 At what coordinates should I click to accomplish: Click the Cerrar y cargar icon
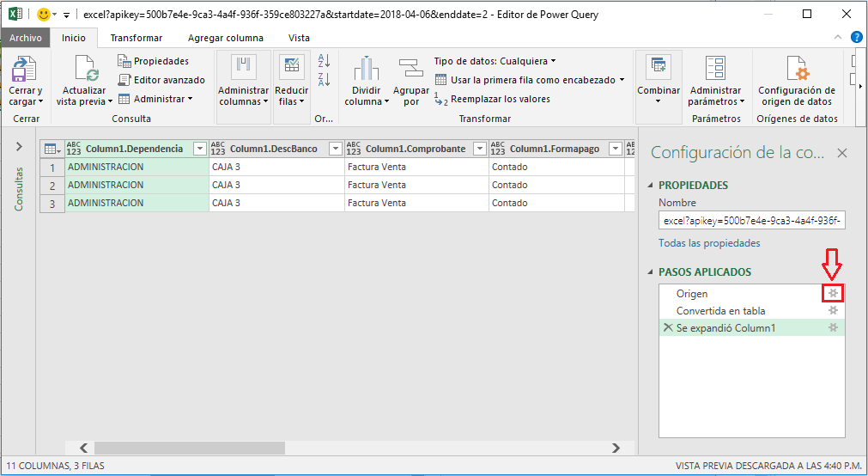pyautogui.click(x=24, y=69)
